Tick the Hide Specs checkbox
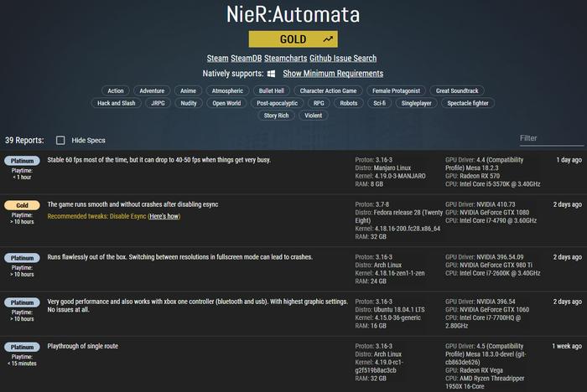 point(60,140)
